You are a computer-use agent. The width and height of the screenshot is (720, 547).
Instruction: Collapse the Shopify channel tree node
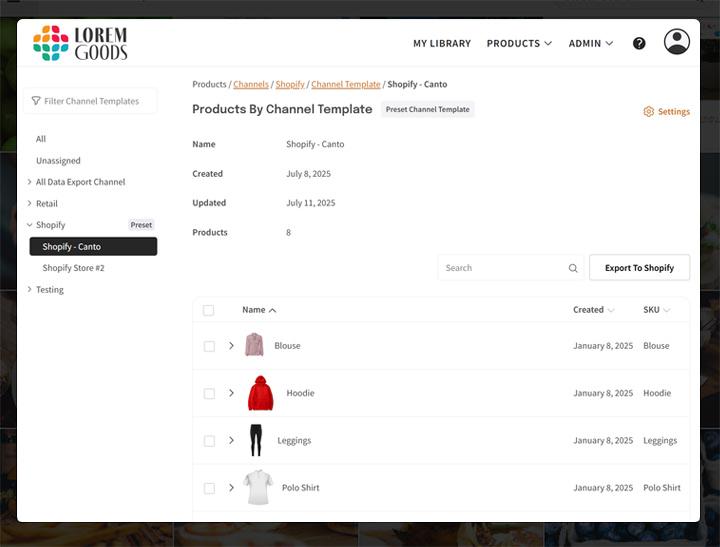pyautogui.click(x=29, y=225)
